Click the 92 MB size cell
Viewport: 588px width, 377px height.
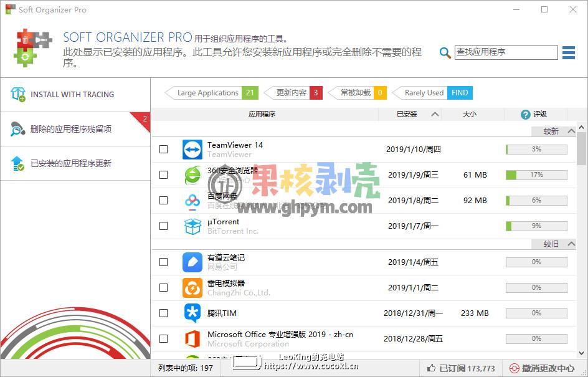click(475, 201)
